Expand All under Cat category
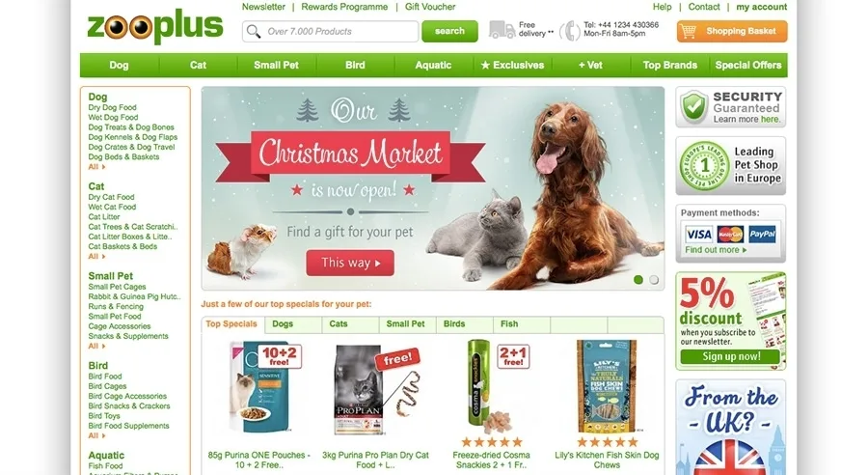Viewport: 868px width, 475px height. (96, 256)
